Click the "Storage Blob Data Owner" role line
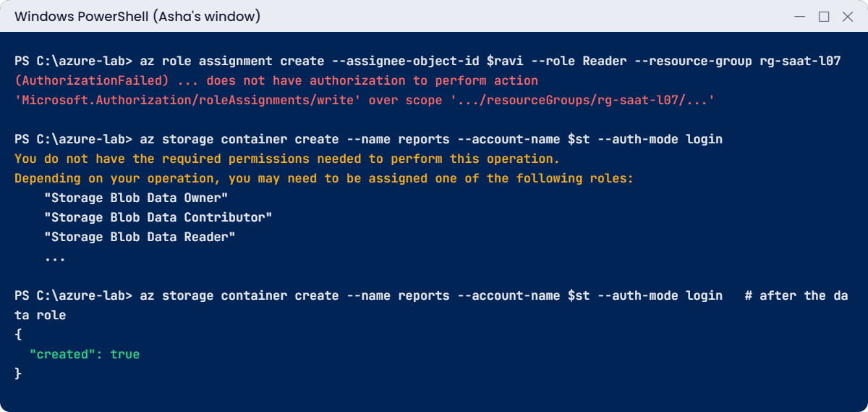This screenshot has width=868, height=412. tap(136, 198)
